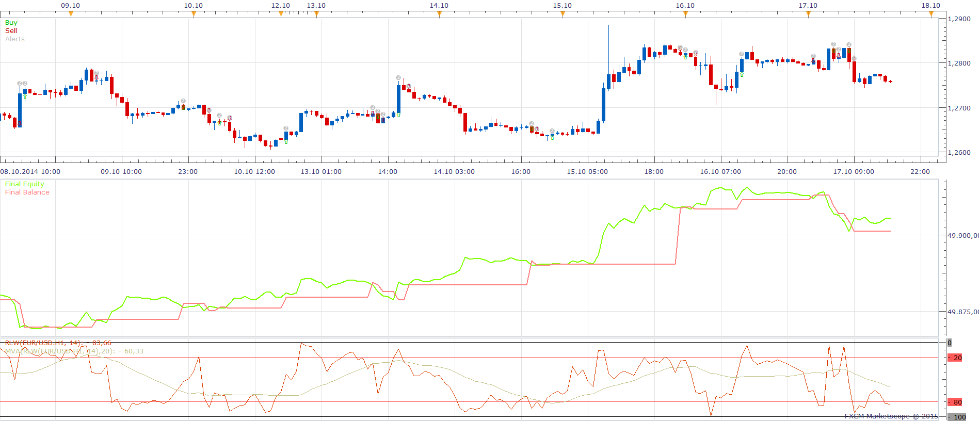The width and height of the screenshot is (980, 421).
Task: Toggle the Sell legend entry
Action: 11,31
